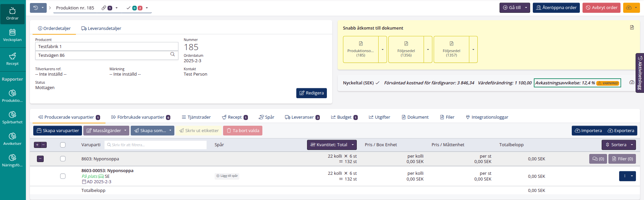Image resolution: width=644 pixels, height=200 pixels.
Task: Expand the Gå till dropdown
Action: (526, 8)
